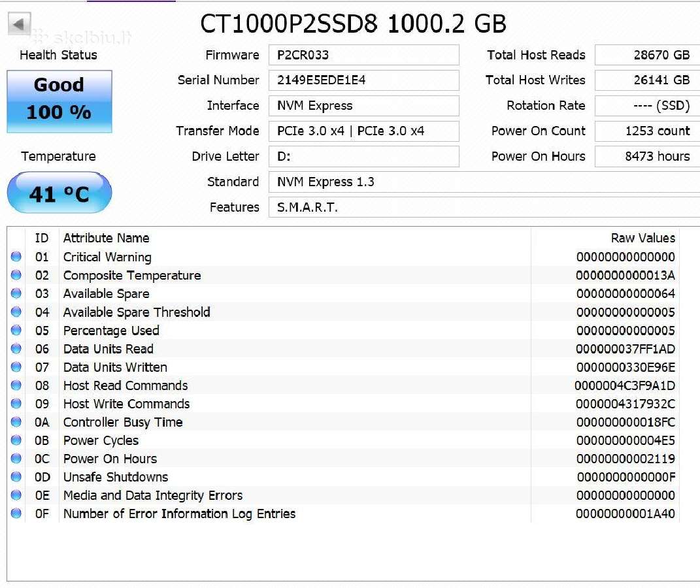Viewport: 700px width, 588px height.
Task: Select the Data Units Read attribute name
Action: pos(108,348)
